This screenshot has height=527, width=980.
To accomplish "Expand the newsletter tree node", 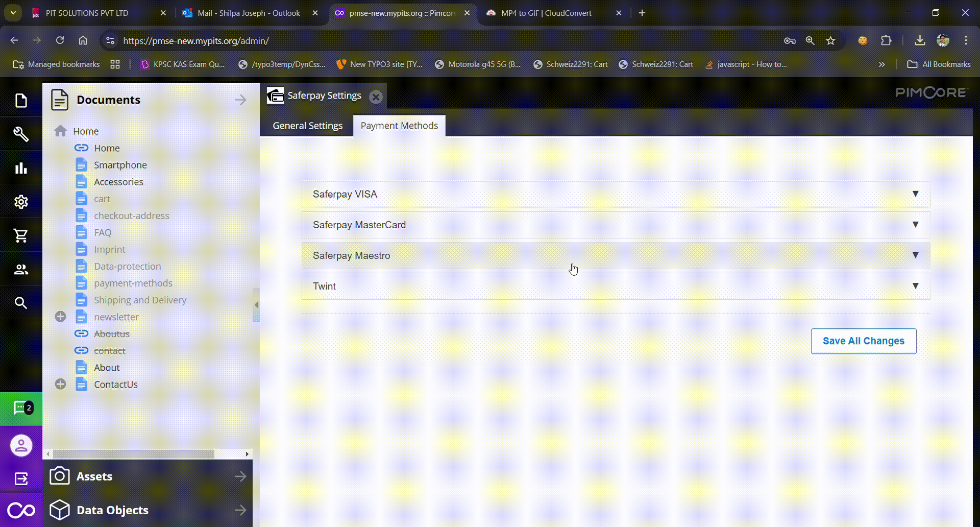I will [x=60, y=317].
